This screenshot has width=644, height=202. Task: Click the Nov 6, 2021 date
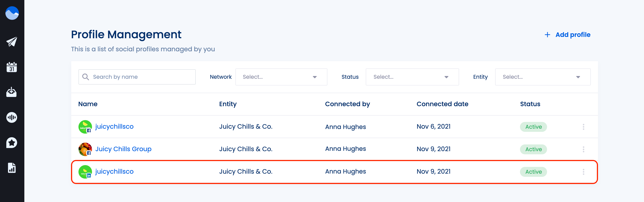click(x=433, y=126)
